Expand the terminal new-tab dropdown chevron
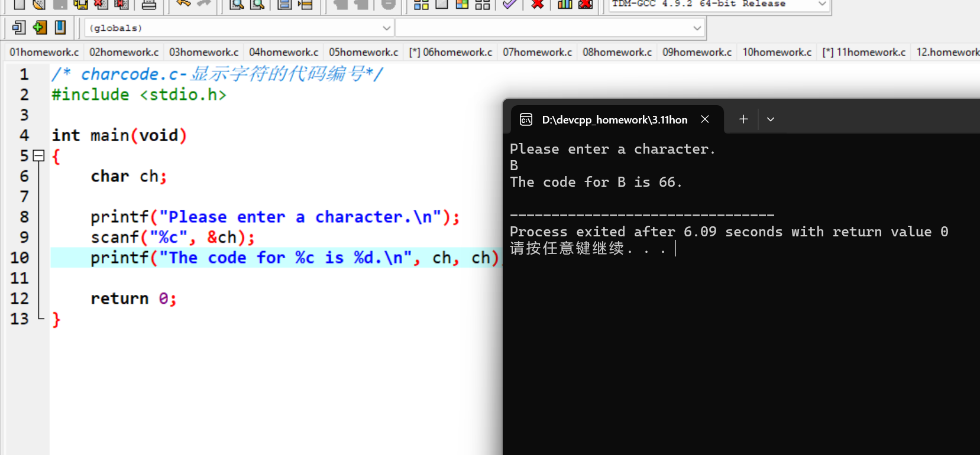This screenshot has width=980, height=455. point(771,119)
